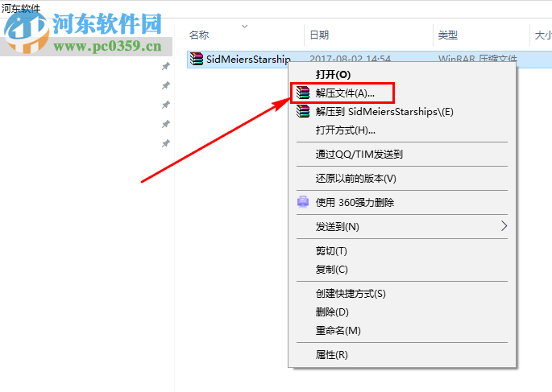Choose 还原以前的版本(V)
The image size is (552, 392).
pyautogui.click(x=356, y=179)
